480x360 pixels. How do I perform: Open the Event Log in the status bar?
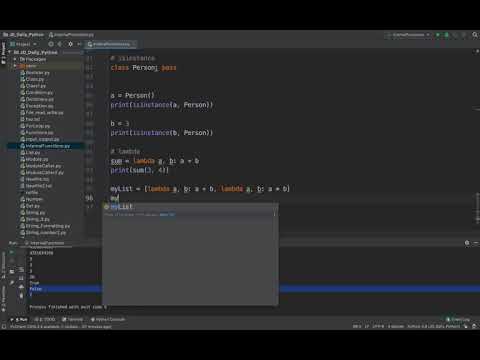(x=458, y=319)
